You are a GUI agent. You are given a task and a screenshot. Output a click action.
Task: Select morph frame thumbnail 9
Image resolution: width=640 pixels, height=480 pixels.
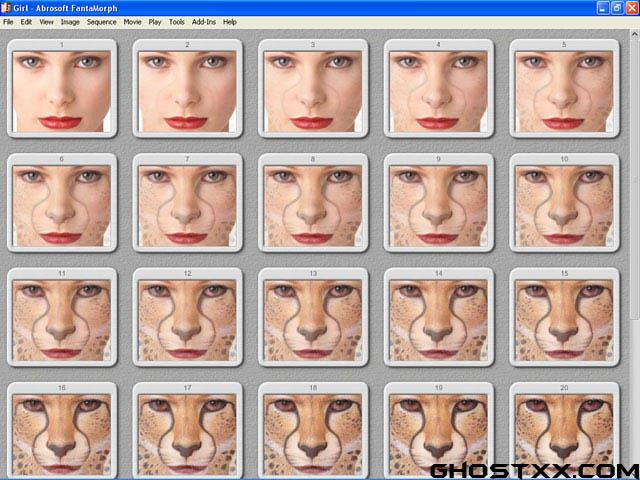[439, 203]
